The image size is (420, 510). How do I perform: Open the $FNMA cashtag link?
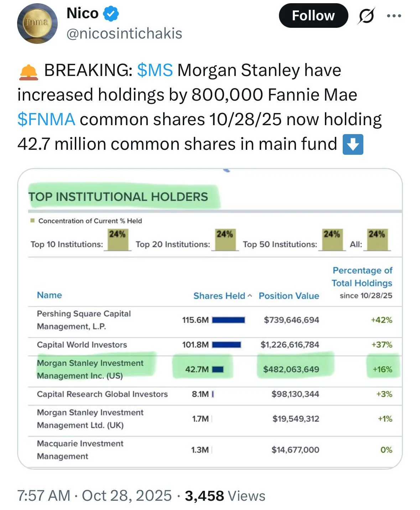click(46, 119)
